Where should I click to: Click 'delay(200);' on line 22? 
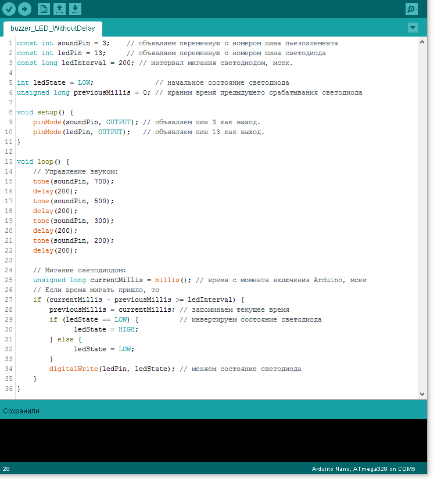pos(55,250)
